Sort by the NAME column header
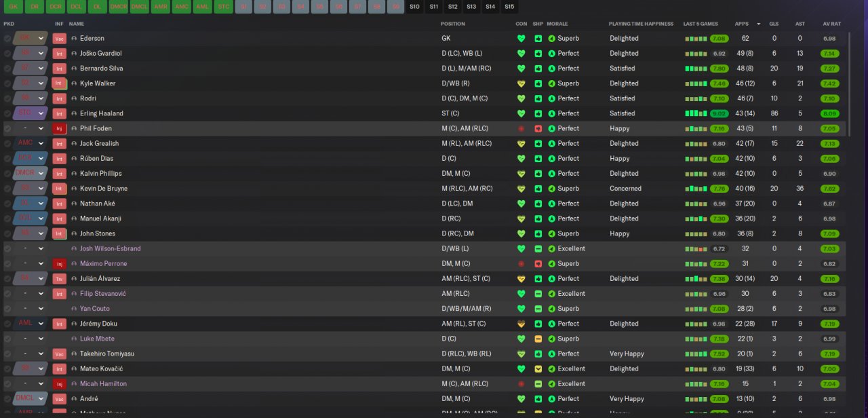This screenshot has height=418, width=868. click(77, 24)
